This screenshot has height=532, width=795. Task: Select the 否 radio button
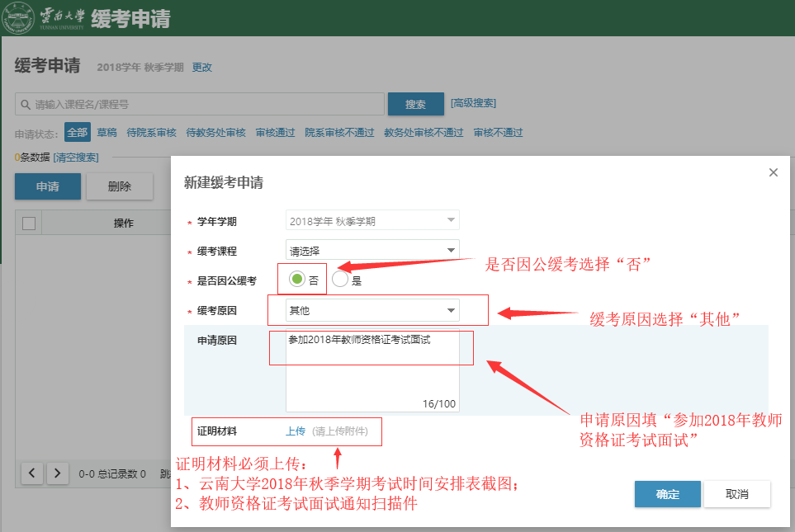click(297, 280)
